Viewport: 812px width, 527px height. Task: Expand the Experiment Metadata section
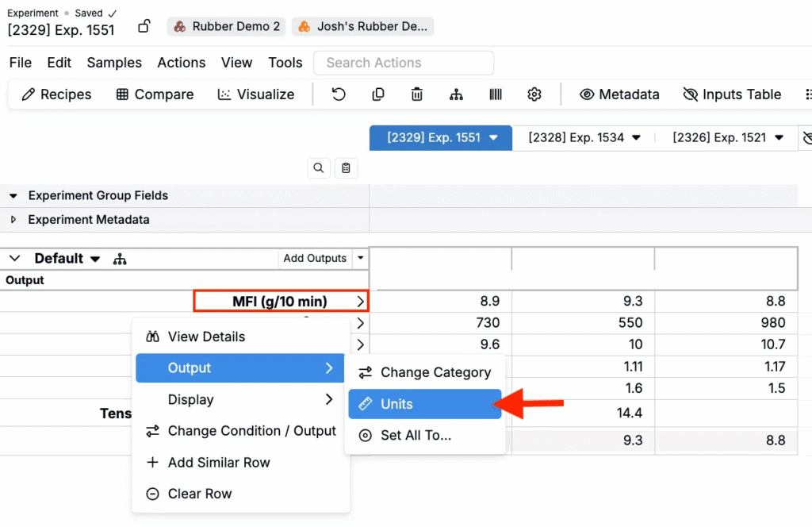[x=13, y=220]
